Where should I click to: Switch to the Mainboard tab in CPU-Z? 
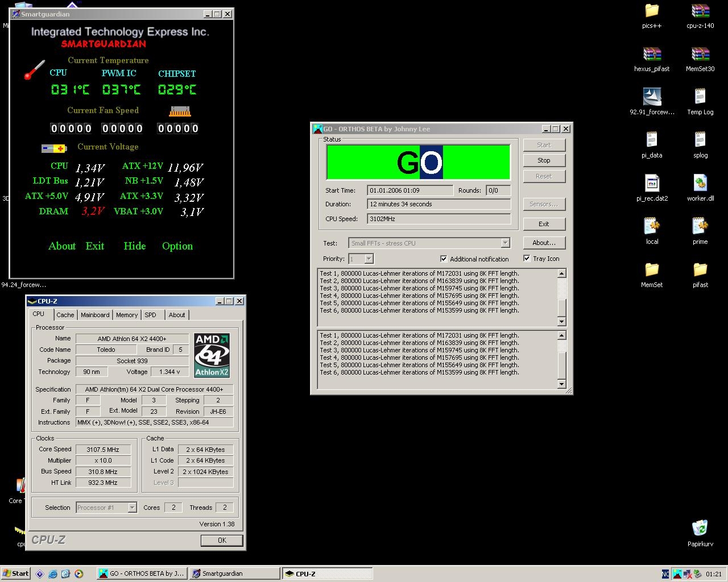click(x=95, y=315)
